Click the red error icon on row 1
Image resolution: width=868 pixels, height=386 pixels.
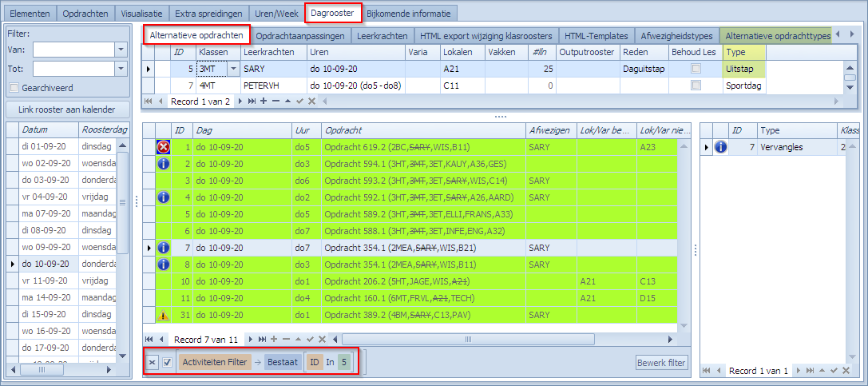click(163, 147)
